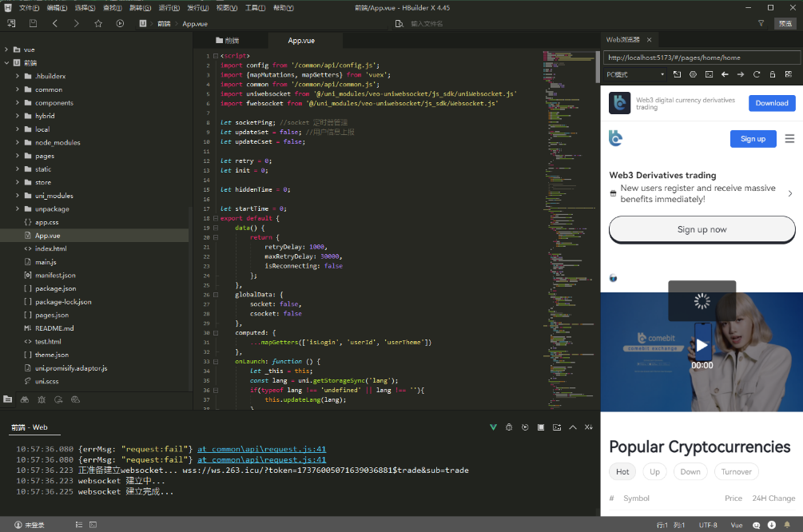Toggle fold for data() on line 20

click(x=215, y=228)
